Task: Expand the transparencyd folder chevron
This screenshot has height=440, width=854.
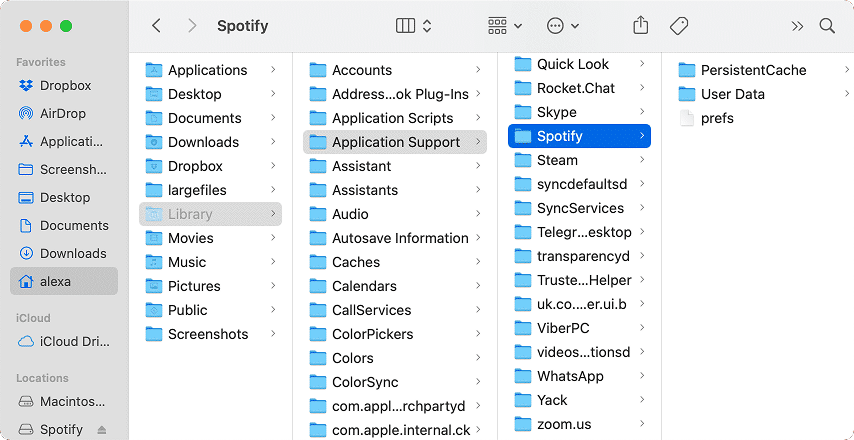Action: (x=642, y=255)
